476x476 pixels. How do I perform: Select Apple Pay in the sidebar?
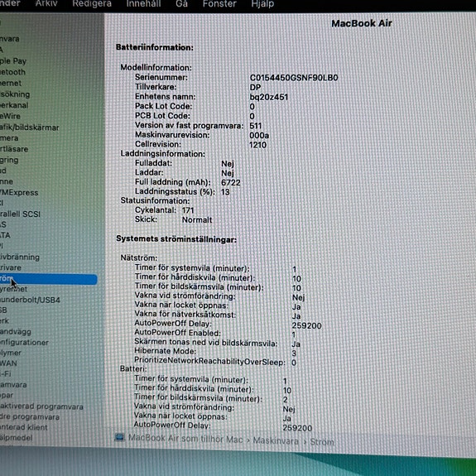[x=13, y=61]
